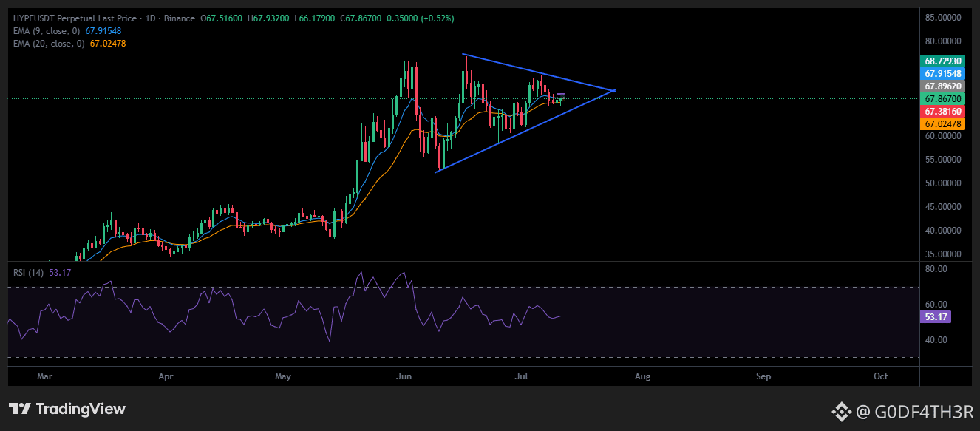Click the 60.00 RSI axis label
Viewport: 980px width, 431px height.
click(936, 305)
